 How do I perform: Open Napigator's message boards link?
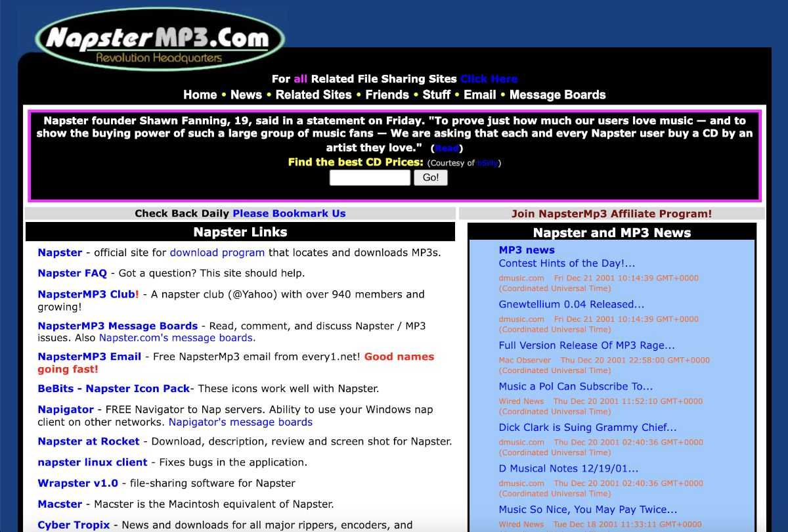point(240,422)
